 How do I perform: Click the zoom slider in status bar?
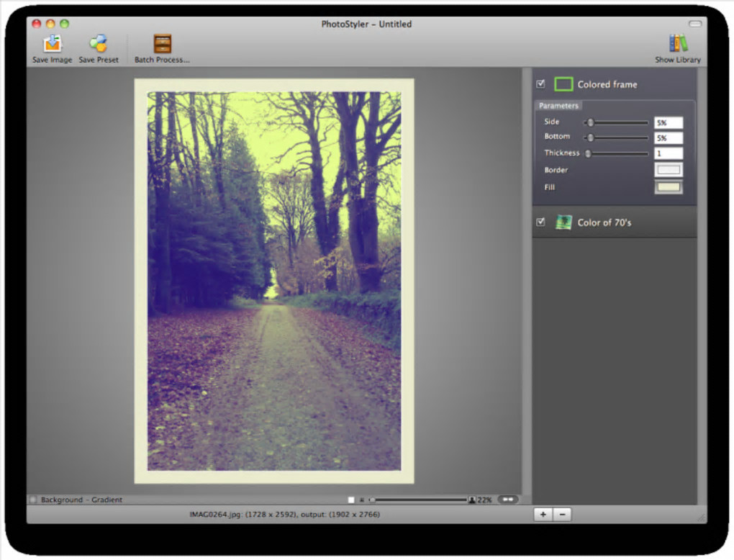pyautogui.click(x=419, y=500)
